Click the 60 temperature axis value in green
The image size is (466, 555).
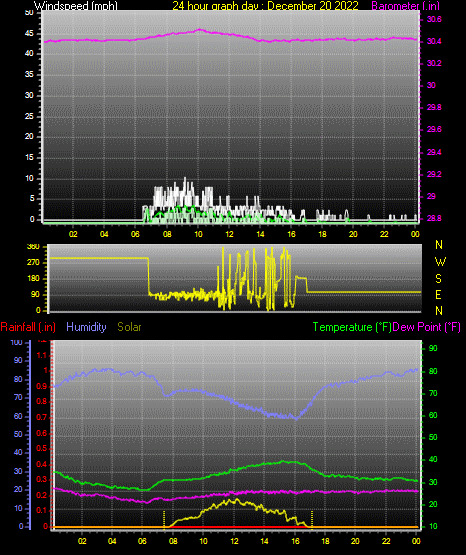coord(433,415)
